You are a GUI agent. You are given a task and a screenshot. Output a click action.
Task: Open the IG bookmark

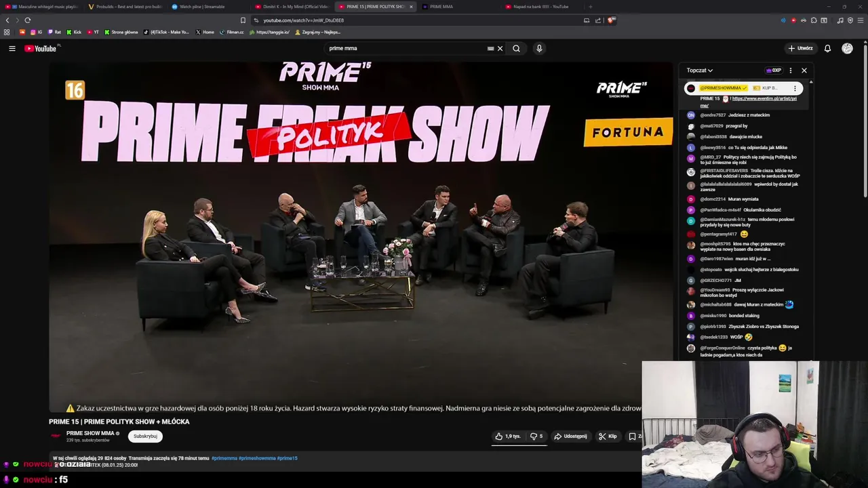(37, 32)
